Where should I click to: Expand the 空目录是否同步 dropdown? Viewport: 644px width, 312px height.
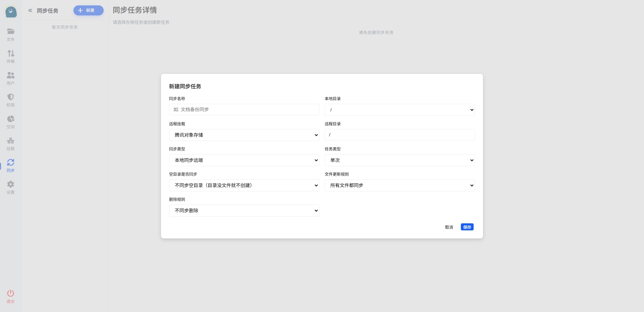[244, 185]
